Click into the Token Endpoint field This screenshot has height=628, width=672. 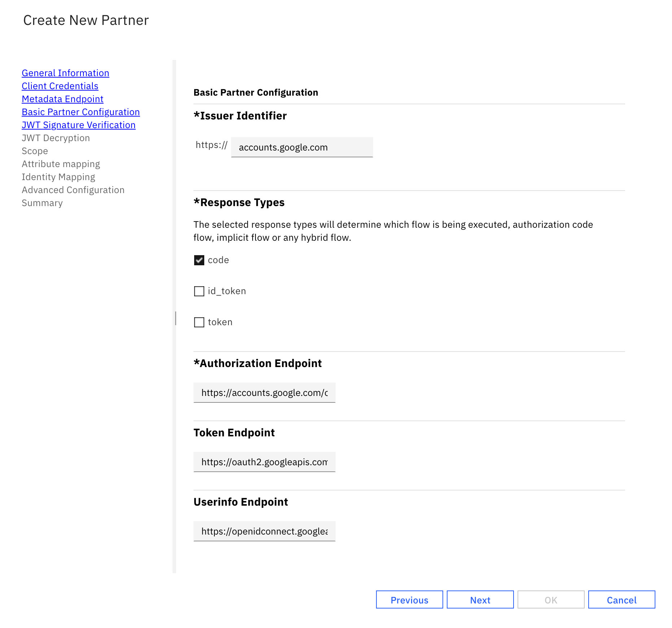[264, 462]
